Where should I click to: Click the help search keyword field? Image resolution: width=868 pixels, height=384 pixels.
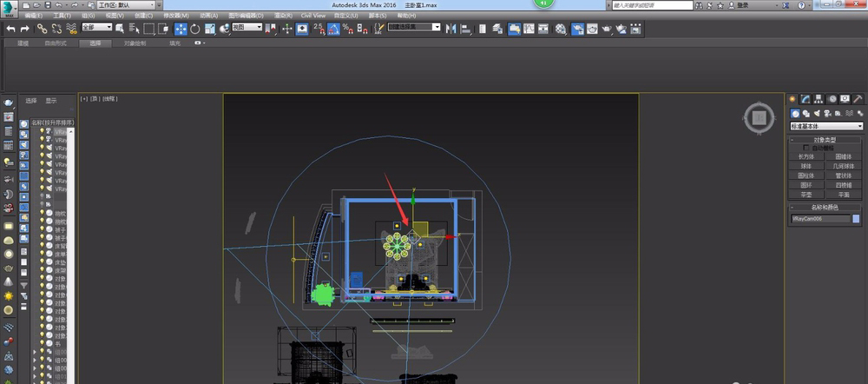click(653, 5)
